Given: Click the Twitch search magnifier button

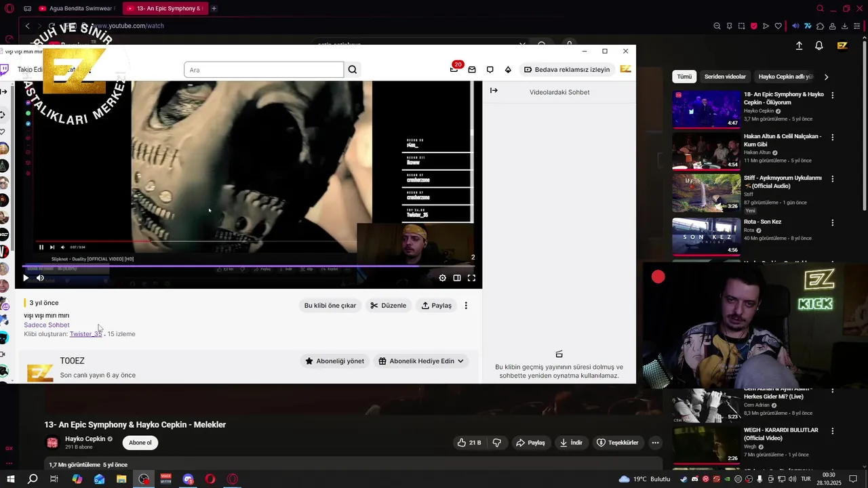Looking at the screenshot, I should (x=353, y=70).
